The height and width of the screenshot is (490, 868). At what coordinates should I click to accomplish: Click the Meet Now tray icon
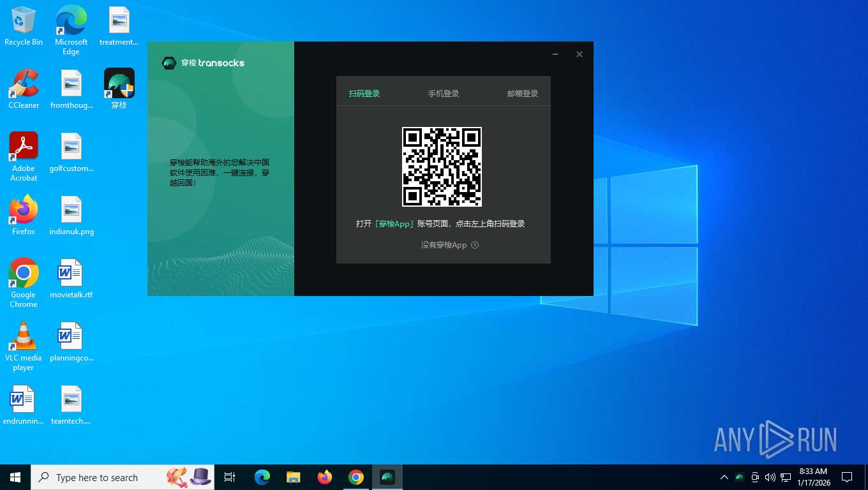(x=755, y=477)
